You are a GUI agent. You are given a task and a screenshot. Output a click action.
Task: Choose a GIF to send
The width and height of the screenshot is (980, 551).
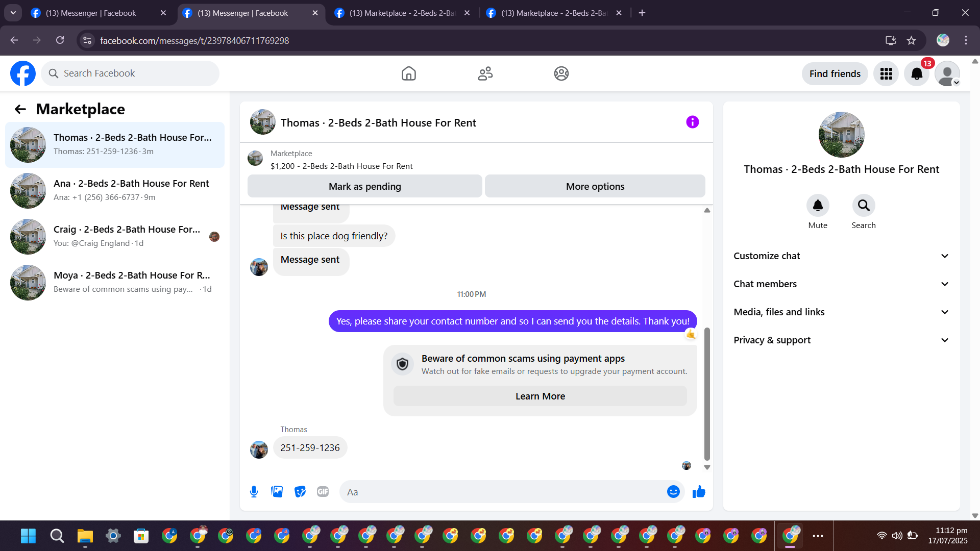[323, 492]
